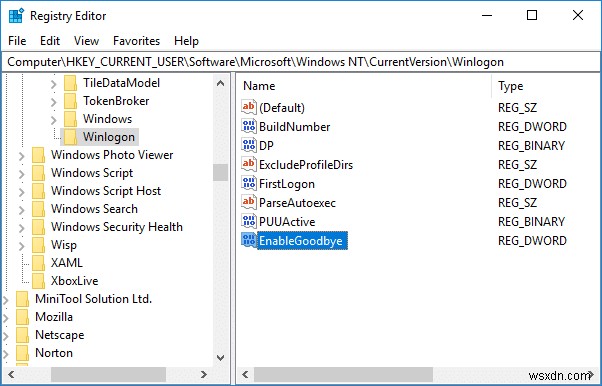Click the tree pane vertical scrollbar thumb
602x386 pixels.
pyautogui.click(x=220, y=172)
